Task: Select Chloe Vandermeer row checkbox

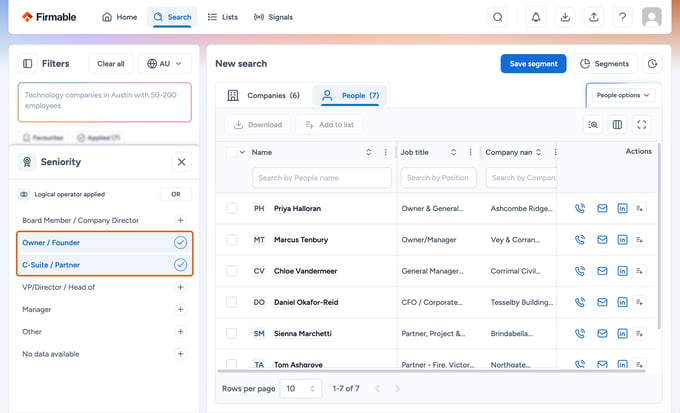Action: click(232, 271)
